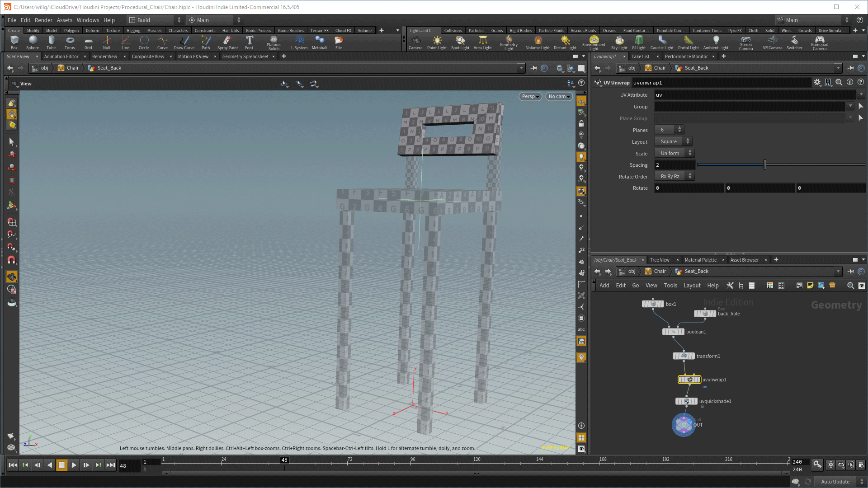
Task: Select the Tube shelf tool
Action: [51, 42]
